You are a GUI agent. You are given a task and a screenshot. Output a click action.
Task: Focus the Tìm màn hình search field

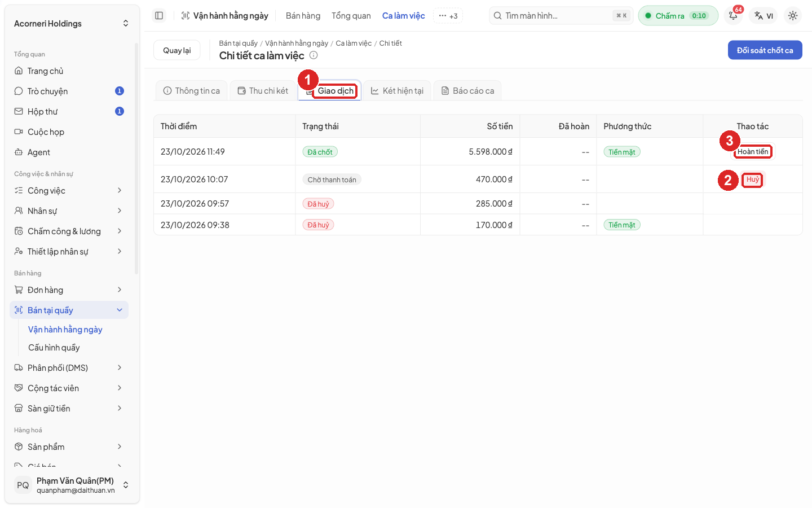[561, 16]
